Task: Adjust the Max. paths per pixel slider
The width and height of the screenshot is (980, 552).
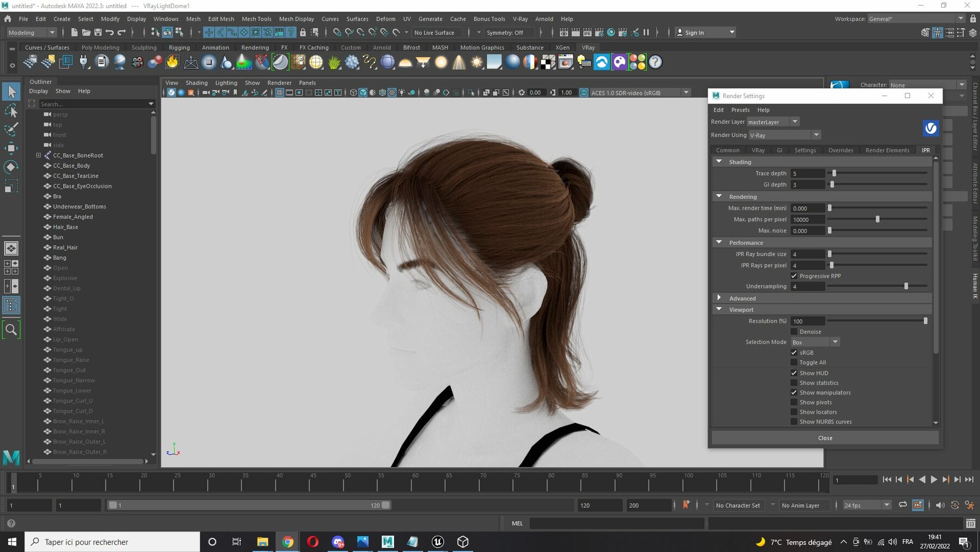Action: tap(877, 219)
